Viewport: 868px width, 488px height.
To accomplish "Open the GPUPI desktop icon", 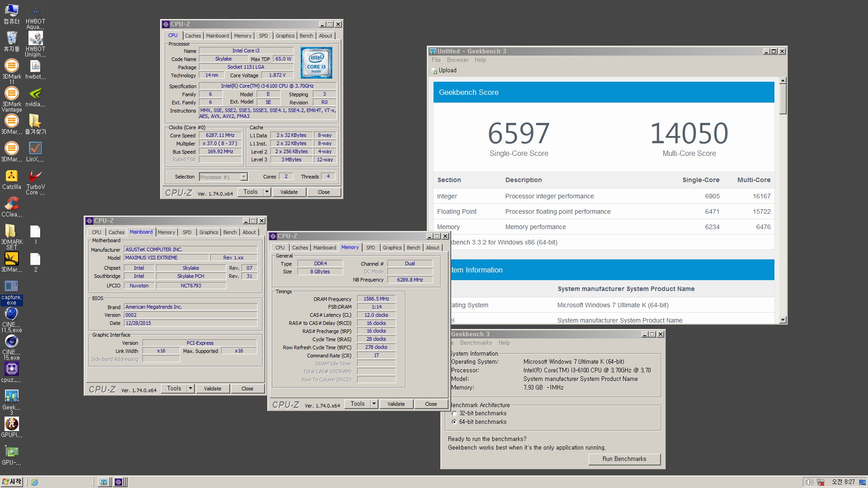I will click(11, 427).
